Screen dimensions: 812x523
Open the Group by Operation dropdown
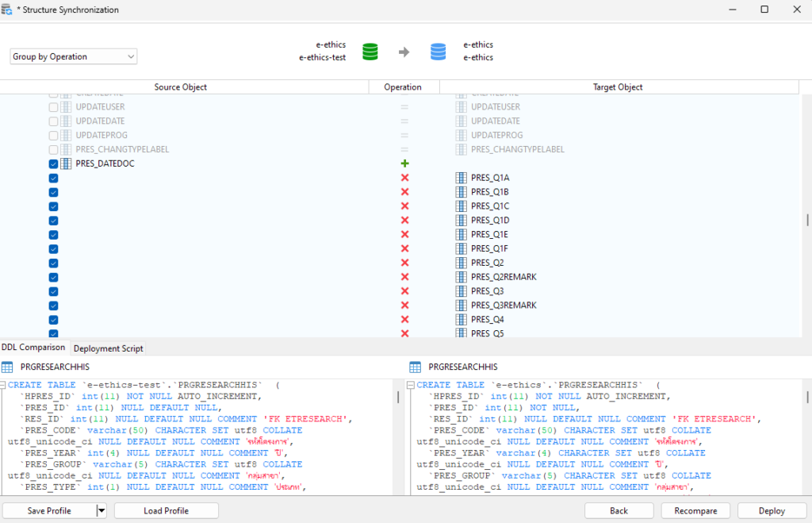tap(73, 56)
